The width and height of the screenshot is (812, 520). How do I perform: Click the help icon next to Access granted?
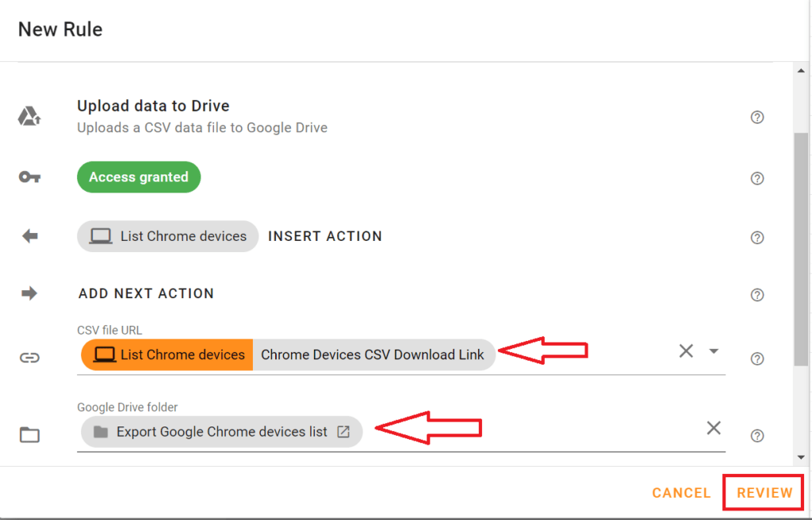(x=757, y=178)
